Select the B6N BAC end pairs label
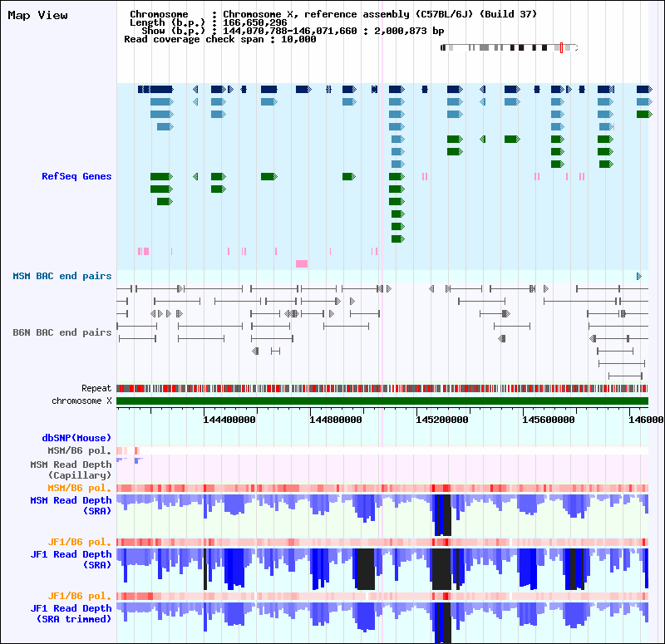This screenshot has width=665, height=644. (x=62, y=332)
